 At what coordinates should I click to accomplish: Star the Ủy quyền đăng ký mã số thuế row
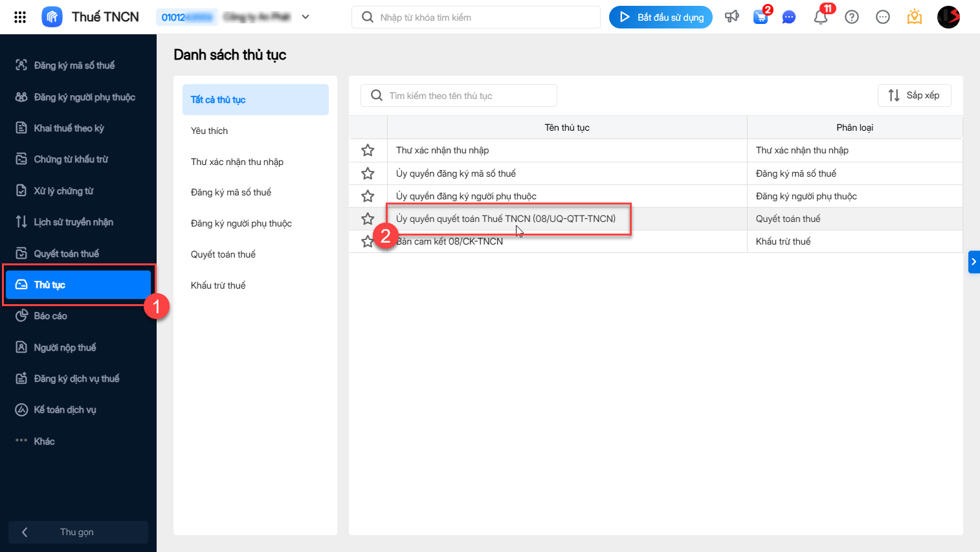click(x=368, y=173)
